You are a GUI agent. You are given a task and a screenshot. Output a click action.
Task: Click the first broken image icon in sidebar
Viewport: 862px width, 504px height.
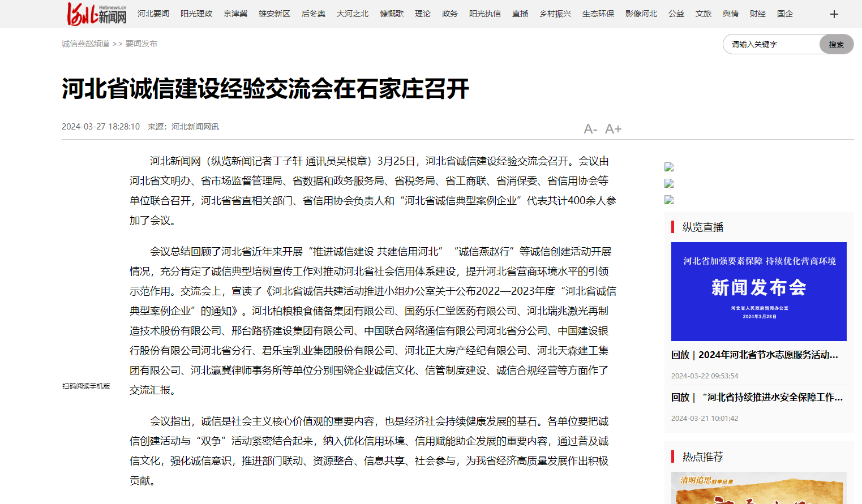click(x=669, y=167)
